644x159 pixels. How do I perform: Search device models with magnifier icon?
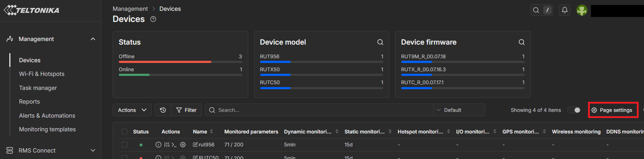coord(380,42)
